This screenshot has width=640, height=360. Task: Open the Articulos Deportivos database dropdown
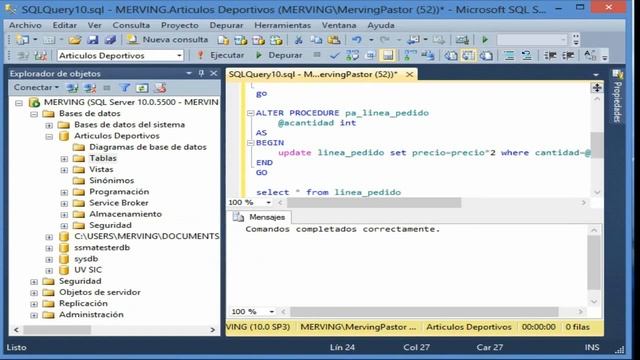179,56
